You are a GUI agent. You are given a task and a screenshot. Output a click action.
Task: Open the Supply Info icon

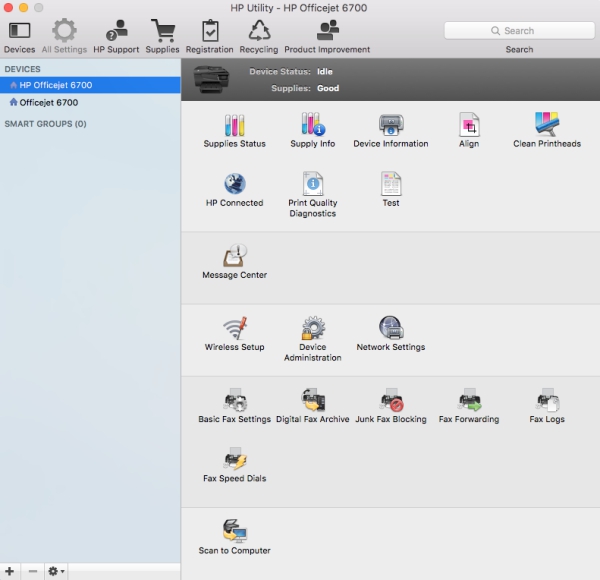pos(312,130)
